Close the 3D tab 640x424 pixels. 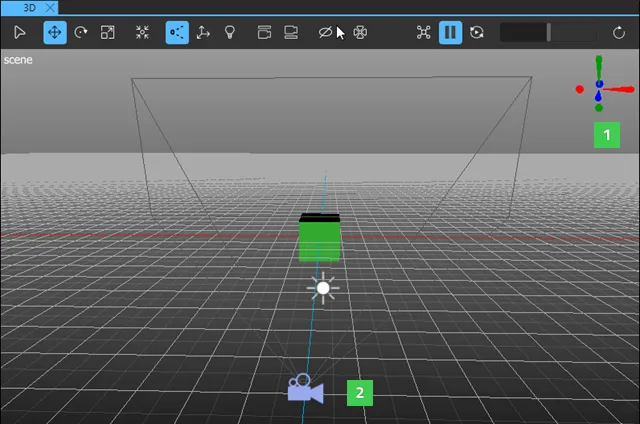pyautogui.click(x=51, y=7)
